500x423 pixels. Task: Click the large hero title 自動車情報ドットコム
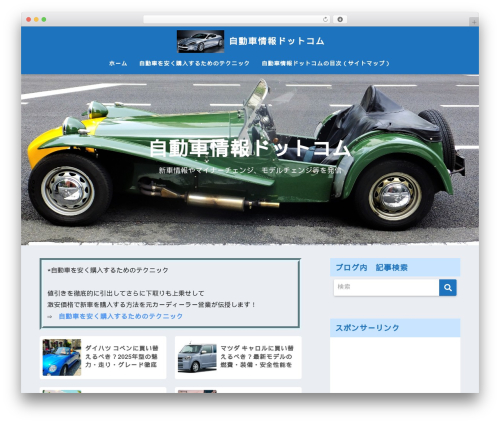pos(250,148)
